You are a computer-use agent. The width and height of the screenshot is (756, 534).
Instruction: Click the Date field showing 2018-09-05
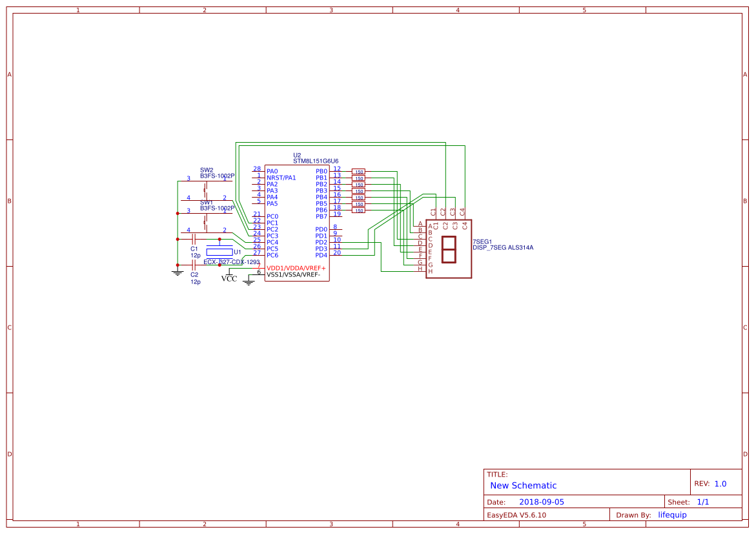point(543,501)
